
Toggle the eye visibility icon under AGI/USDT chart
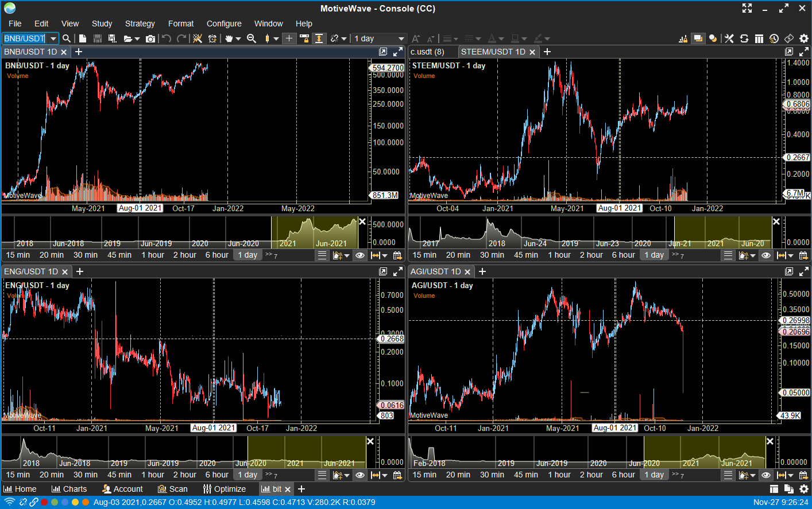point(766,475)
